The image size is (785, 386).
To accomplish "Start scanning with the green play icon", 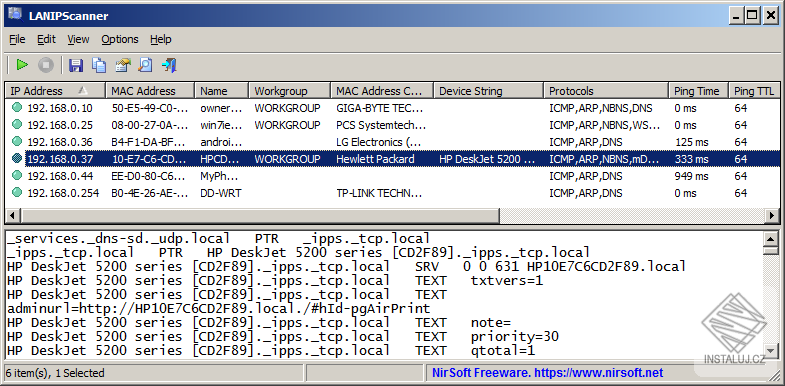I will pyautogui.click(x=22, y=65).
